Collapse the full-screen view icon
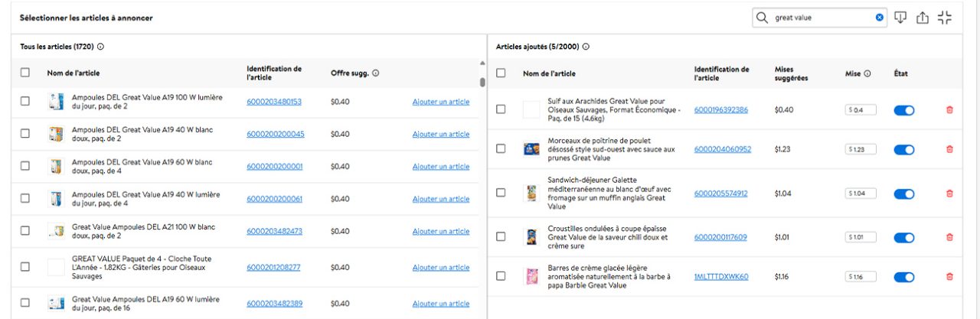 point(945,18)
